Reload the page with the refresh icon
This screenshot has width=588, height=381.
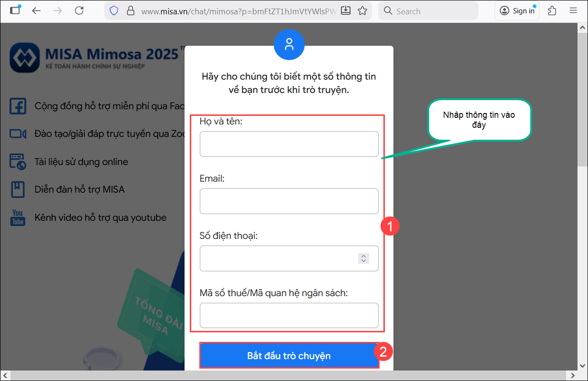(x=79, y=10)
